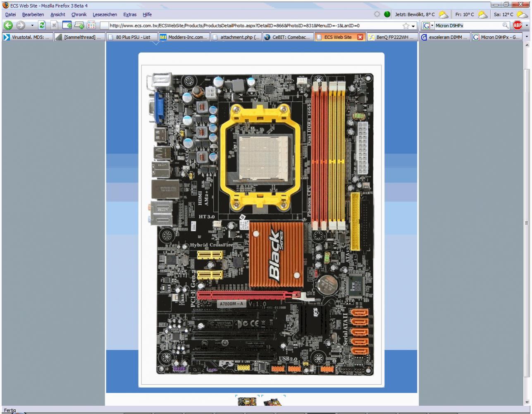Image resolution: width=532 pixels, height=414 pixels.
Task: Open the Ansicht menu
Action: point(58,14)
